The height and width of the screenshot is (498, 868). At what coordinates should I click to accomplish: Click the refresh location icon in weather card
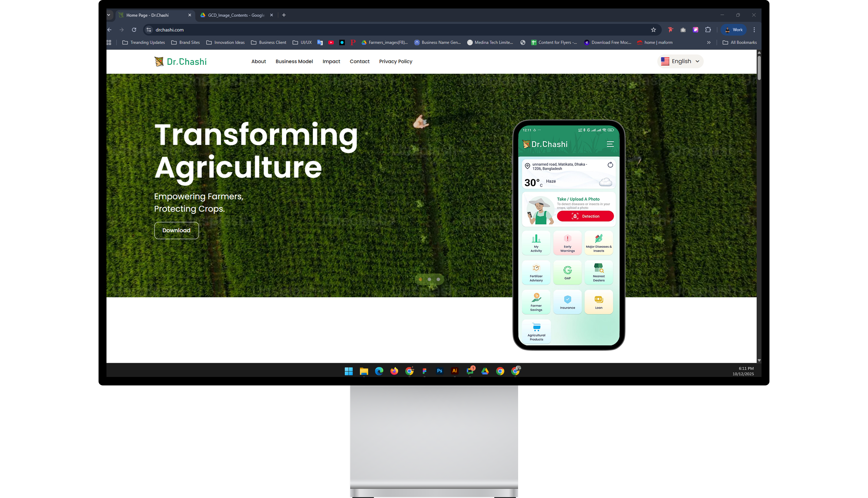coord(610,165)
